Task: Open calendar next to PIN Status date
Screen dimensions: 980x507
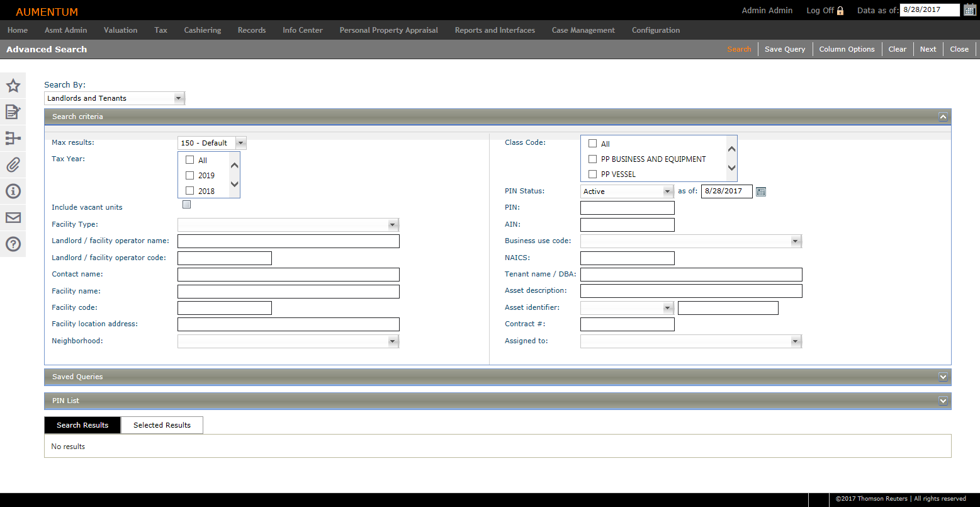Action: [x=760, y=191]
